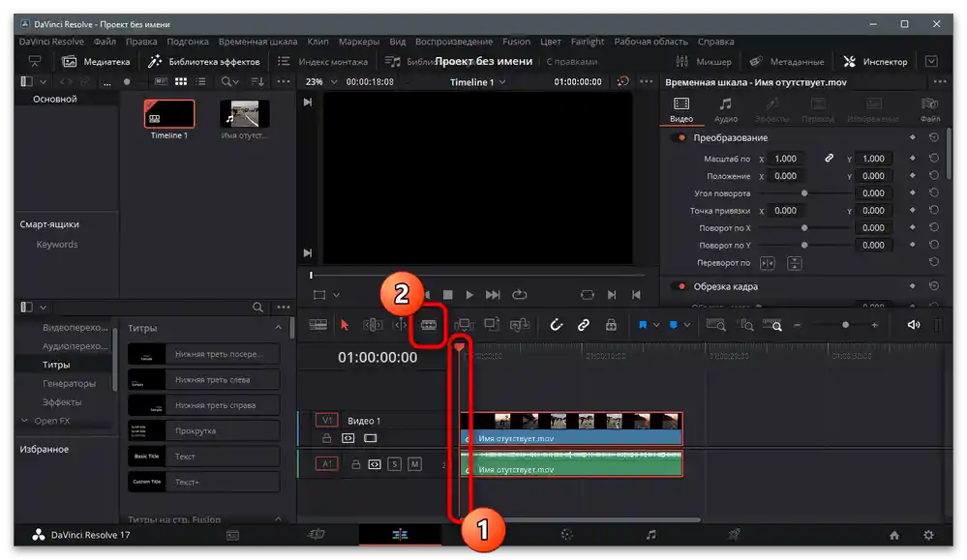The width and height of the screenshot is (967, 560).
Task: Open the Временная шкала menu
Action: tap(257, 42)
